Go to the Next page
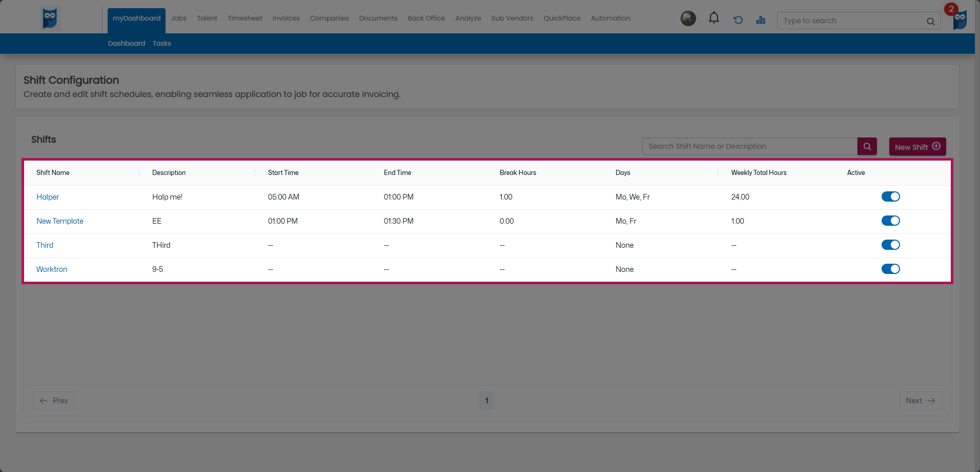This screenshot has width=980, height=472. point(920,401)
